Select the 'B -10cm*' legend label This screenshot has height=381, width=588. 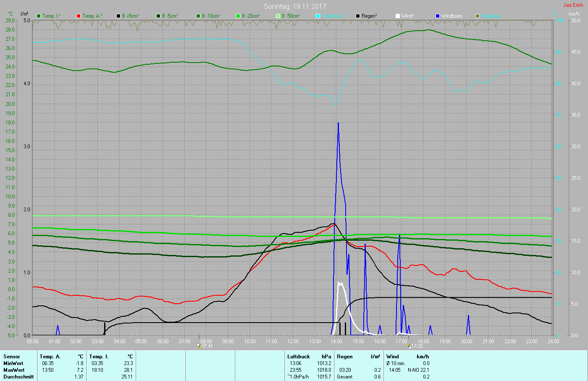[211, 16]
